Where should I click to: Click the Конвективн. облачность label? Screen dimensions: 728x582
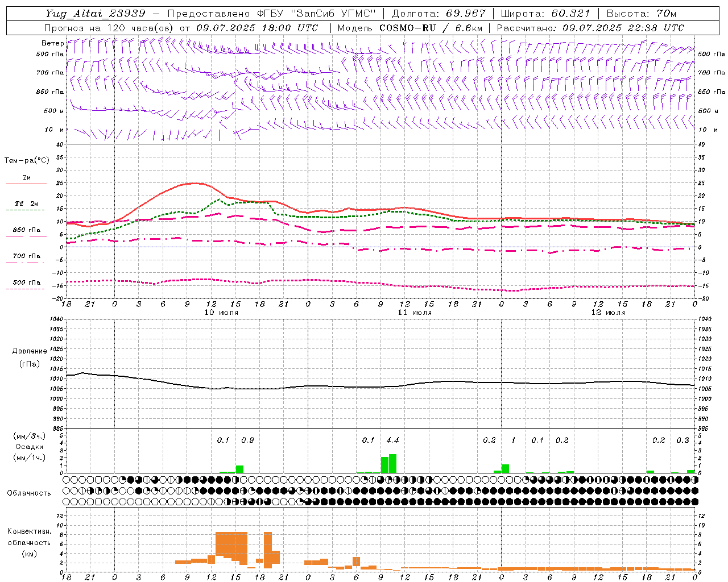coord(29,537)
